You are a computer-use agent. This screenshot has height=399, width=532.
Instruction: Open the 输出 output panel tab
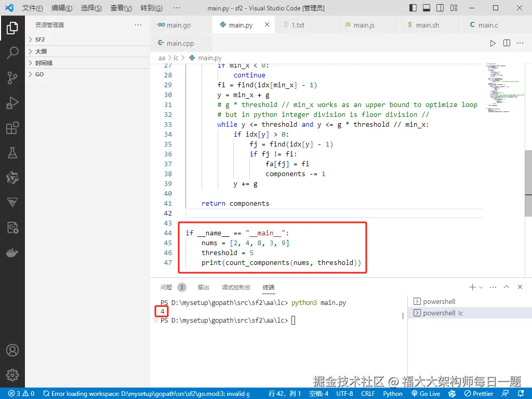coord(203,287)
